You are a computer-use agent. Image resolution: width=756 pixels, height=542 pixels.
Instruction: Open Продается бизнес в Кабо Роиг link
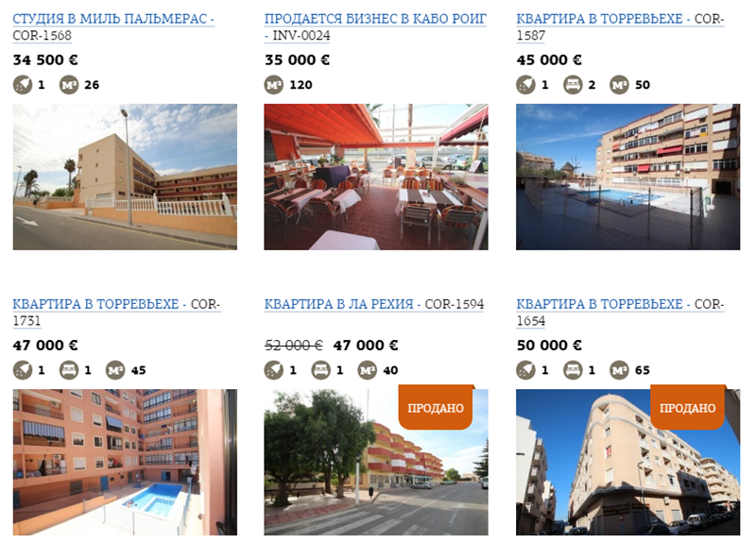[x=375, y=27]
